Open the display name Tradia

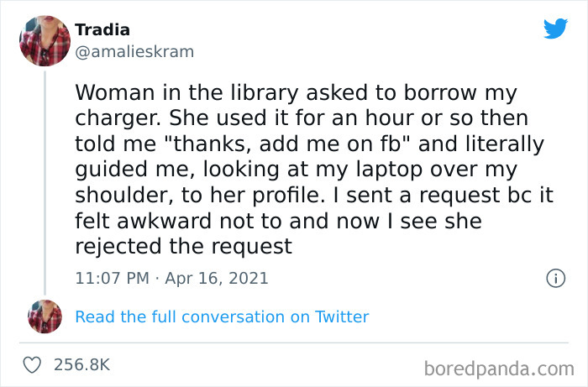click(x=102, y=29)
